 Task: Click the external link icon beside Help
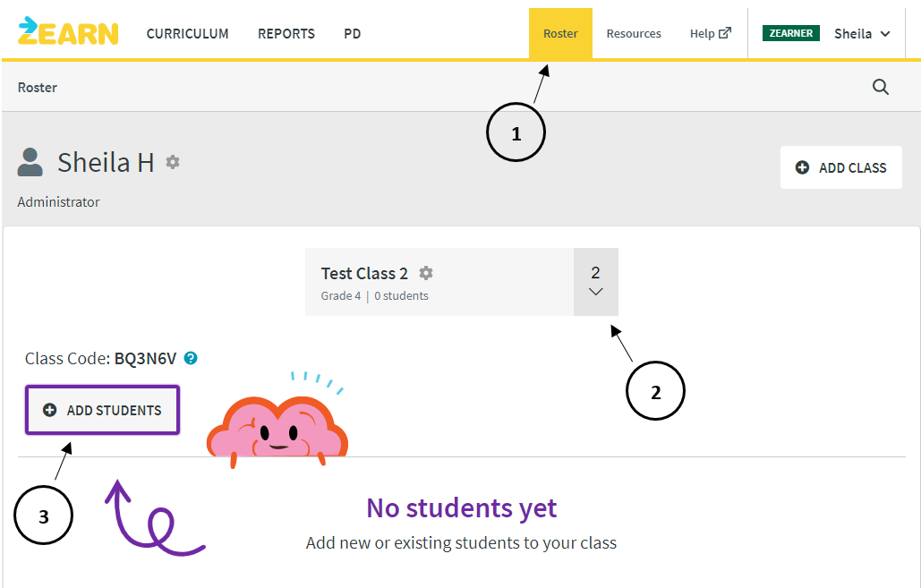pos(725,33)
